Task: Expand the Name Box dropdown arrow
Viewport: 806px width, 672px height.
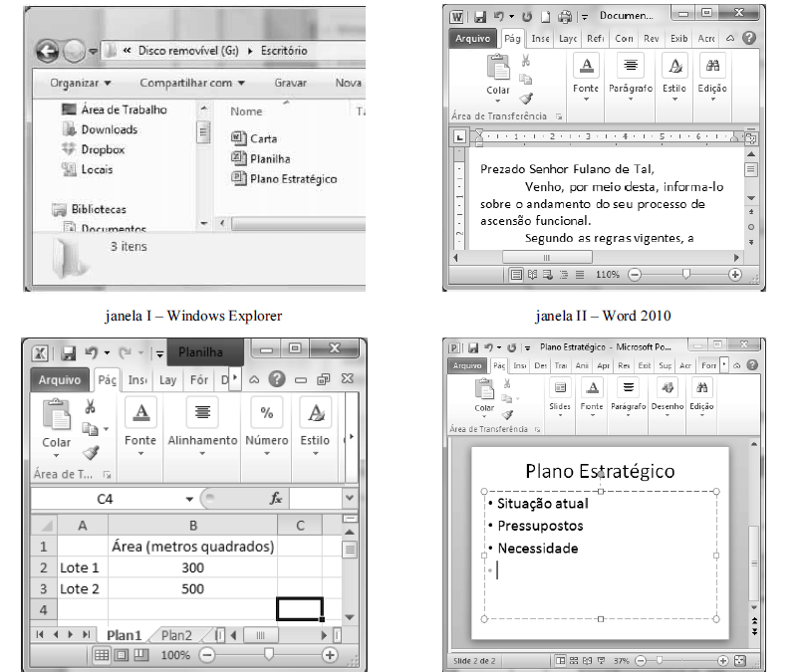Action: 189,498
